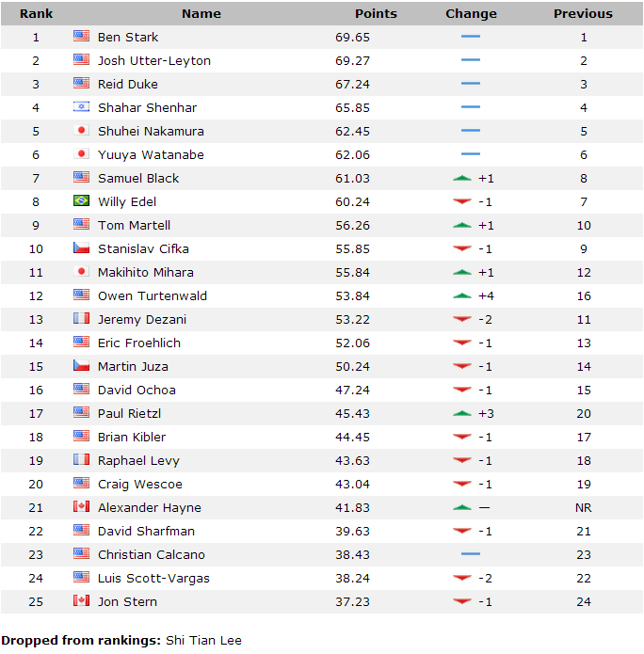
Task: Click the US flag beside Paul Rietzl
Action: point(81,413)
